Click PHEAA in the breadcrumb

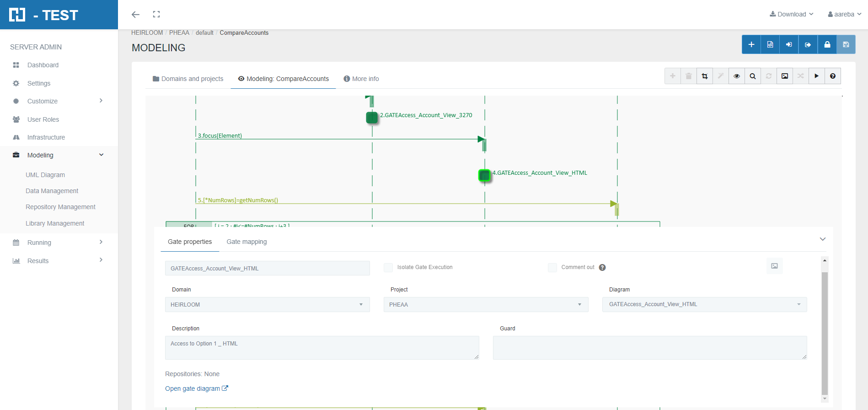click(x=179, y=32)
